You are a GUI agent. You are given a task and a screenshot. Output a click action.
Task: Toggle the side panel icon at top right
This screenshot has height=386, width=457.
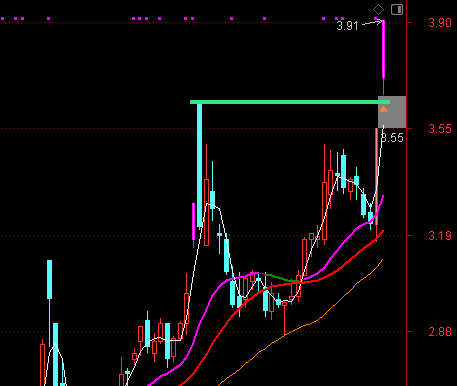pyautogui.click(x=397, y=9)
